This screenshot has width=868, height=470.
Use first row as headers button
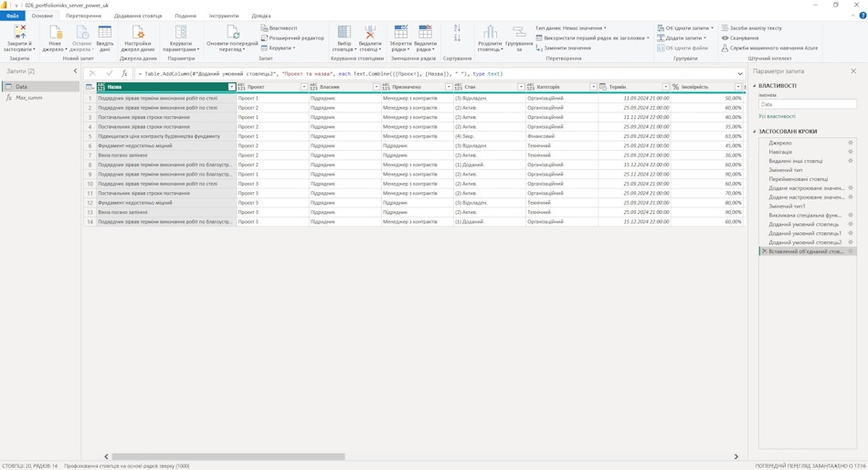click(x=593, y=37)
